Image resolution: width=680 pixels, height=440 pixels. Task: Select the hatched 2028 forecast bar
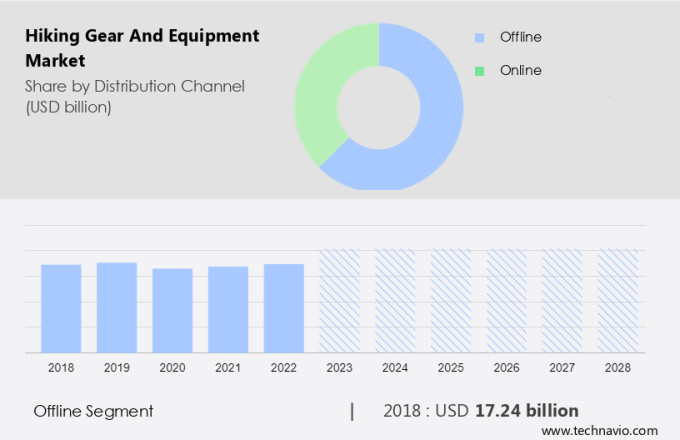click(617, 300)
